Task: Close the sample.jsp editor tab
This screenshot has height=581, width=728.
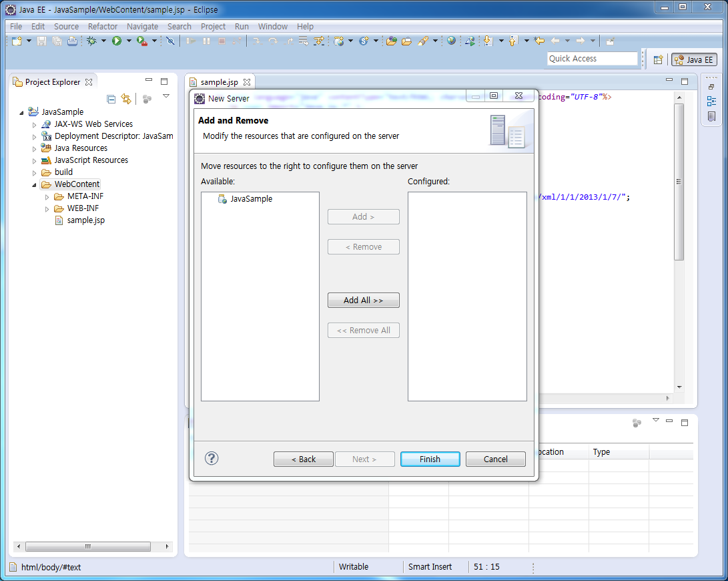Action: tap(247, 82)
